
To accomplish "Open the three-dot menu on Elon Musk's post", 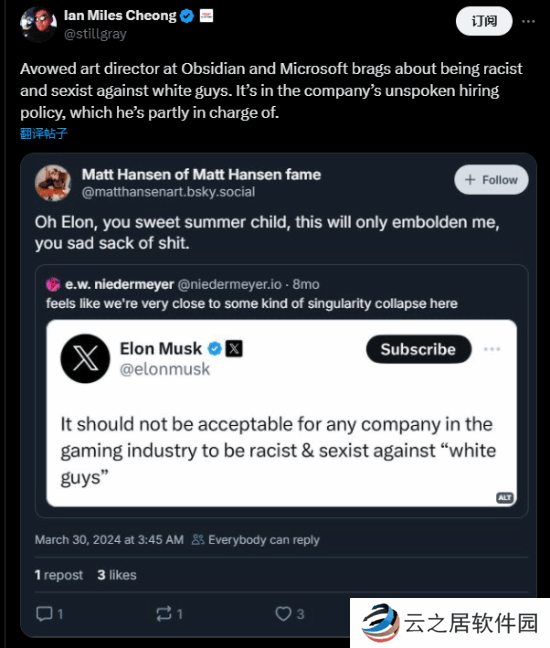I will coord(492,349).
